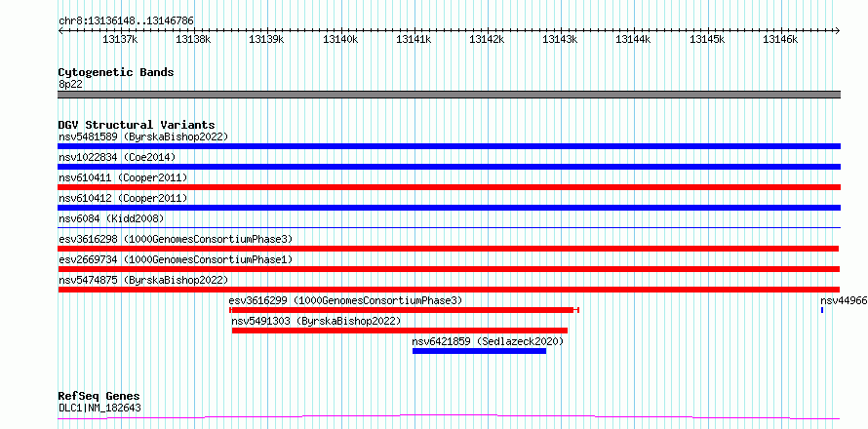868x429 pixels.
Task: Click the chr8:13136148..13146786 position label
Action: tap(126, 21)
